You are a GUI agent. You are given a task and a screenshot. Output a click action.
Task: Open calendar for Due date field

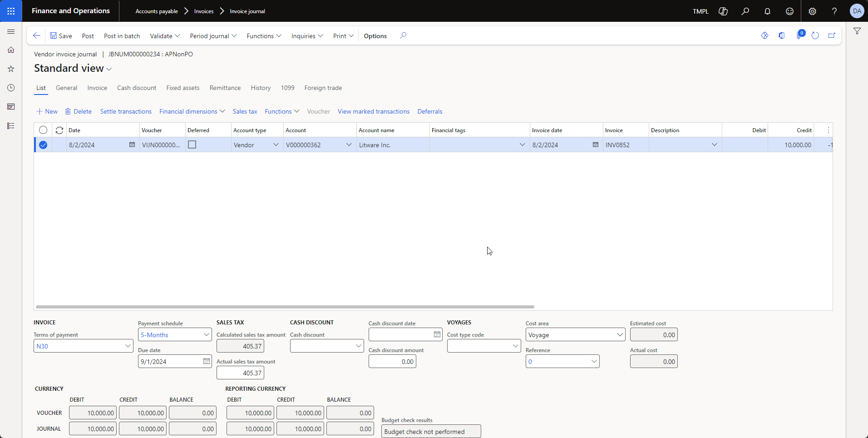(207, 361)
